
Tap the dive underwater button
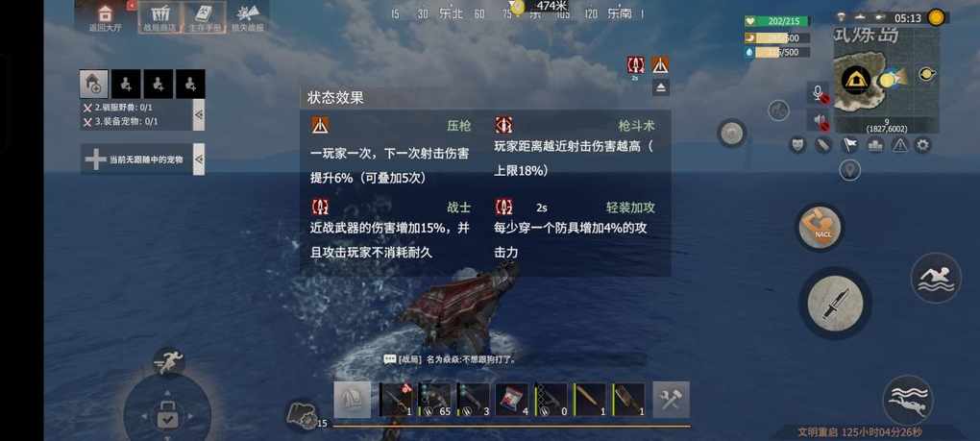point(908,400)
